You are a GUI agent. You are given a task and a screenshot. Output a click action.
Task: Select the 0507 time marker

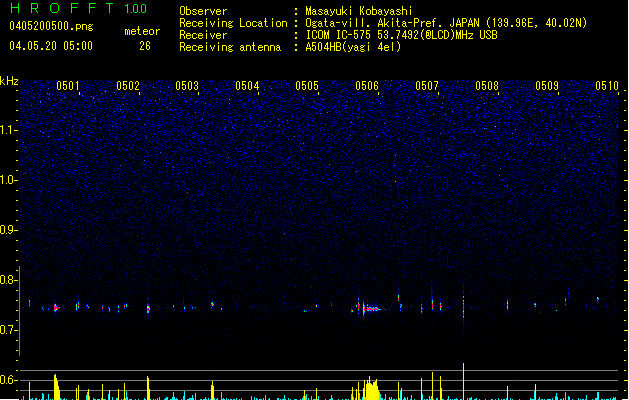pos(427,86)
